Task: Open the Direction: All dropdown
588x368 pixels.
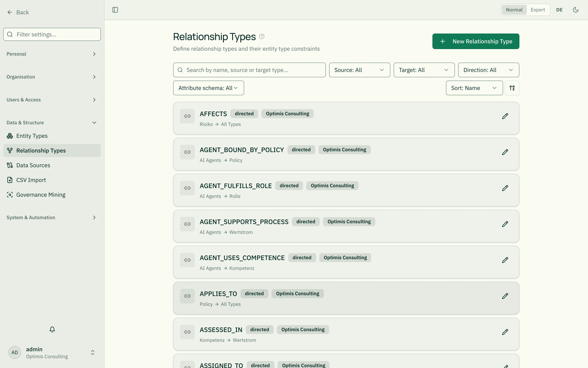Action: pyautogui.click(x=489, y=70)
